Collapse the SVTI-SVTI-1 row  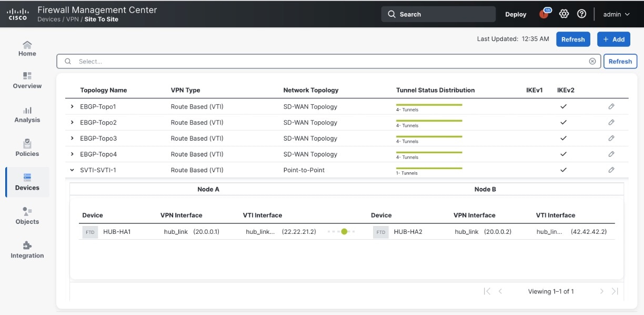click(72, 170)
